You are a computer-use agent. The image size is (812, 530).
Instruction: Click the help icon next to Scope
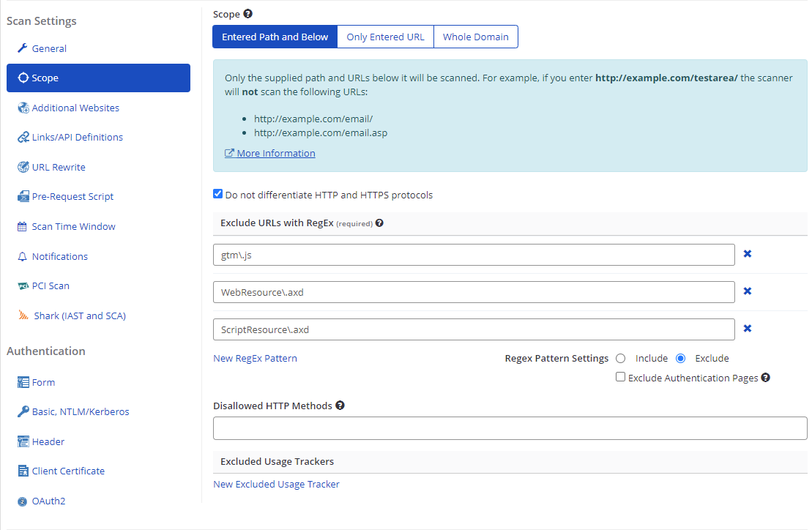click(x=247, y=14)
